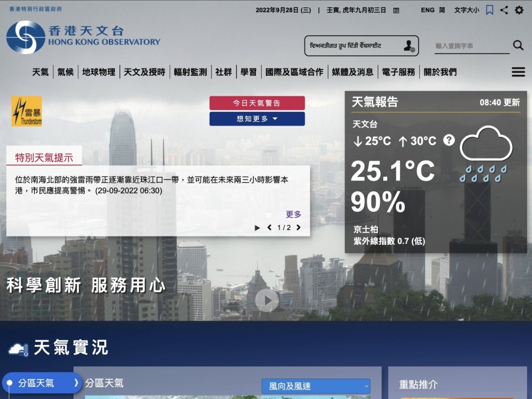Open the 風向及風速 dropdown
The image size is (532, 399).
tap(316, 386)
